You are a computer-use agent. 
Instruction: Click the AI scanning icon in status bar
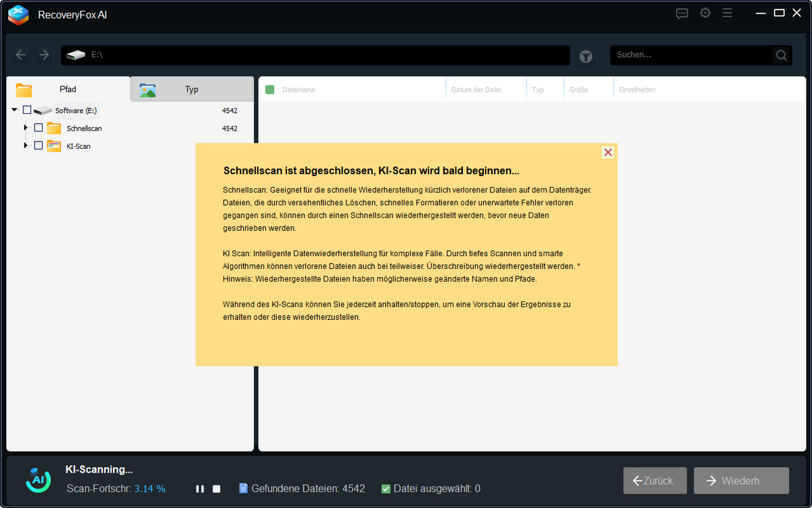(38, 479)
